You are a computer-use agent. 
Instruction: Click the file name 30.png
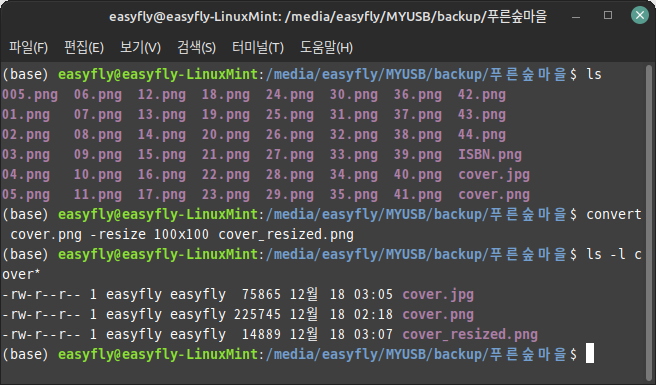pyautogui.click(x=354, y=95)
